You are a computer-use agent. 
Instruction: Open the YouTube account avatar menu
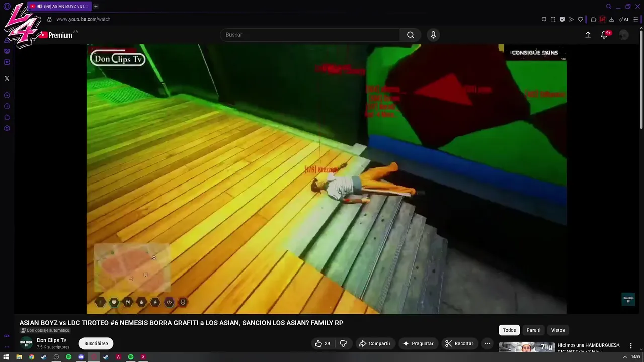point(624,35)
